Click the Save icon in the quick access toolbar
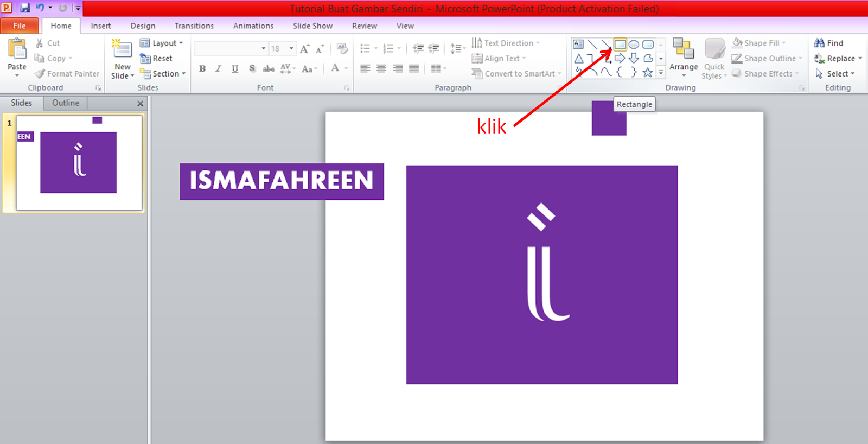Image resolution: width=868 pixels, height=444 pixels. (25, 8)
